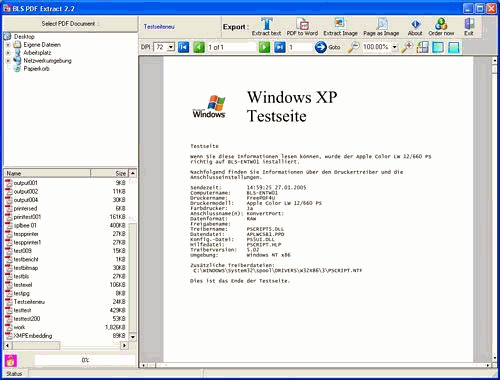Click the 0% progress bar
Screen dimensions: 500x380
pyautogui.click(x=85, y=360)
